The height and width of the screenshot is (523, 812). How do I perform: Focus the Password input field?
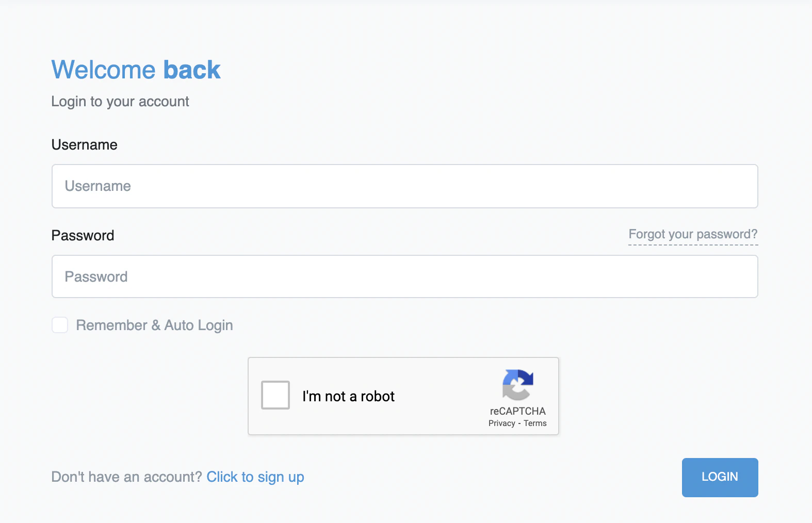tap(404, 276)
